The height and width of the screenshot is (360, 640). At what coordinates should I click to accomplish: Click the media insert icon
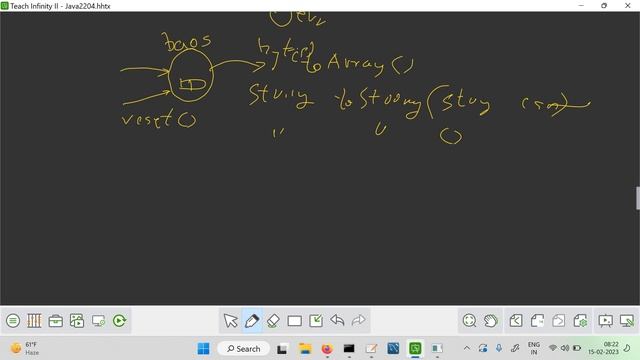point(77,321)
